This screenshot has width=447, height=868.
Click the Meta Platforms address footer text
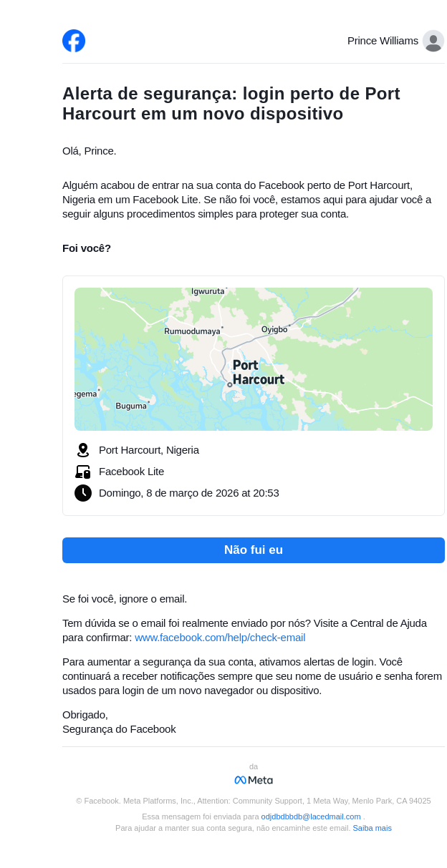254,801
